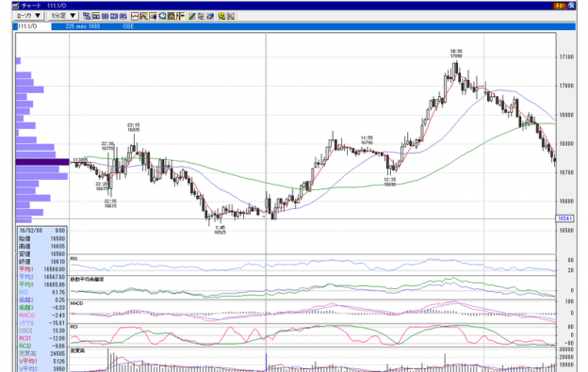Click the MACD indicator panel label
This screenshot has height=372, width=588.
76,303
